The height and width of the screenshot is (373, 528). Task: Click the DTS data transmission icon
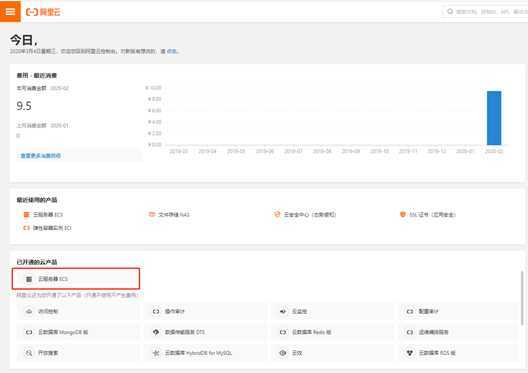tap(156, 332)
